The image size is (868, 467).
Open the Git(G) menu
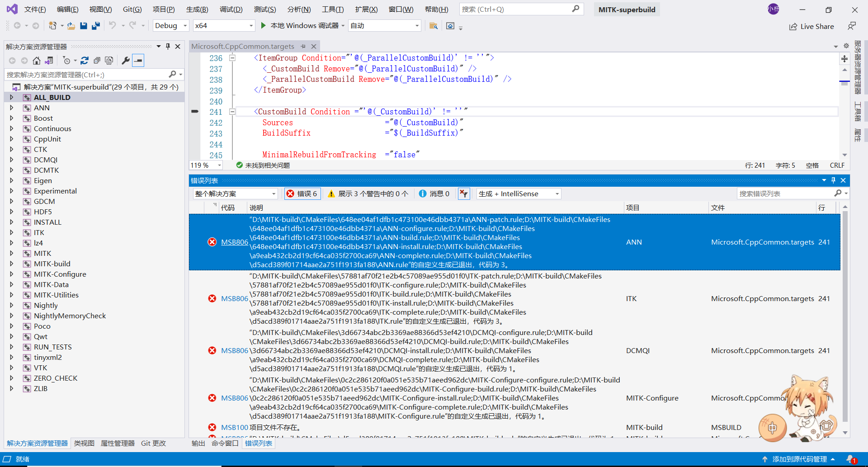click(x=132, y=9)
